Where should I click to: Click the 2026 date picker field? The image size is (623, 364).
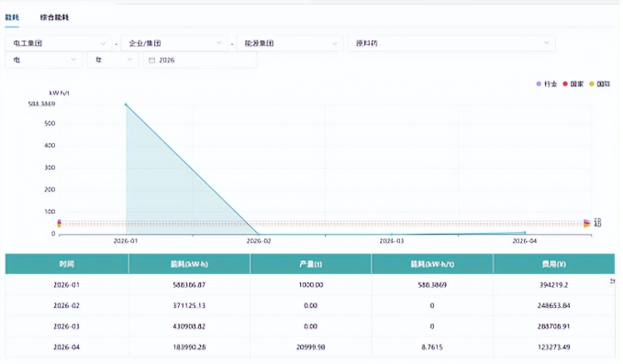pos(200,60)
